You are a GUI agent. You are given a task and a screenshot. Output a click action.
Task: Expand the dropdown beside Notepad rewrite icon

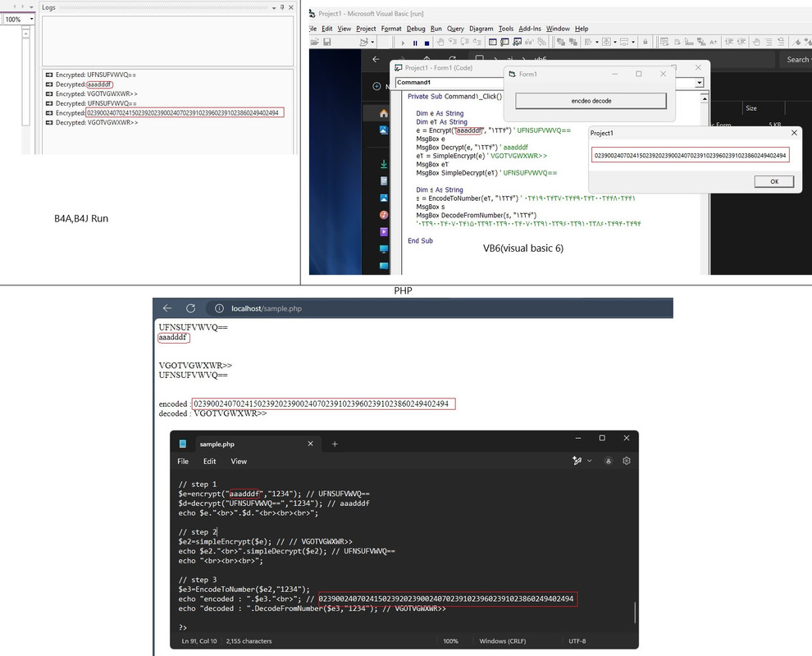(590, 460)
